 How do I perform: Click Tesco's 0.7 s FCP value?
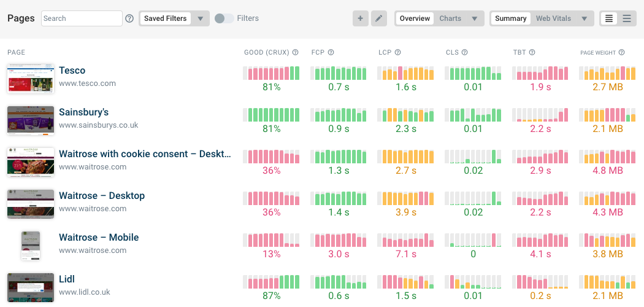click(x=339, y=87)
